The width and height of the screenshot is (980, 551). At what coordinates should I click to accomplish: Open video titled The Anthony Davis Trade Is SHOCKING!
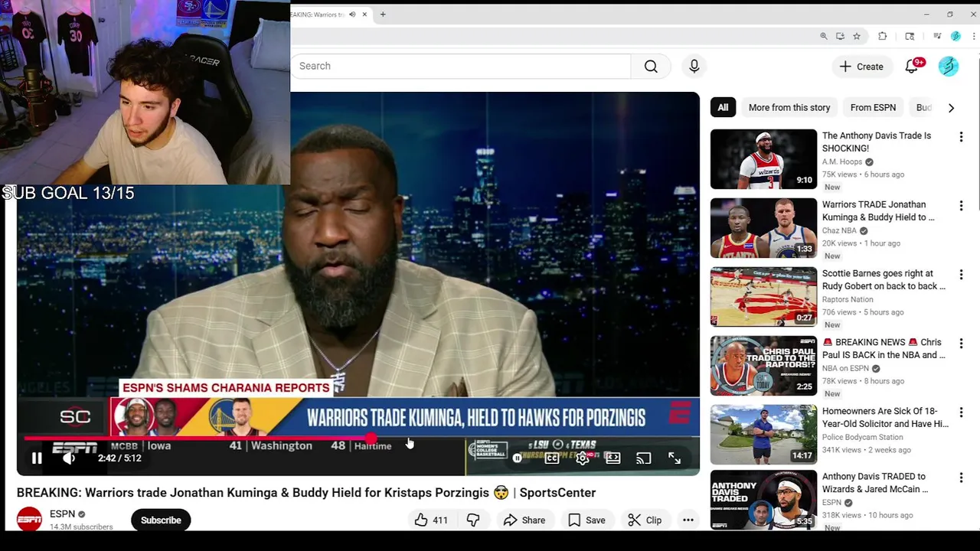tap(877, 142)
